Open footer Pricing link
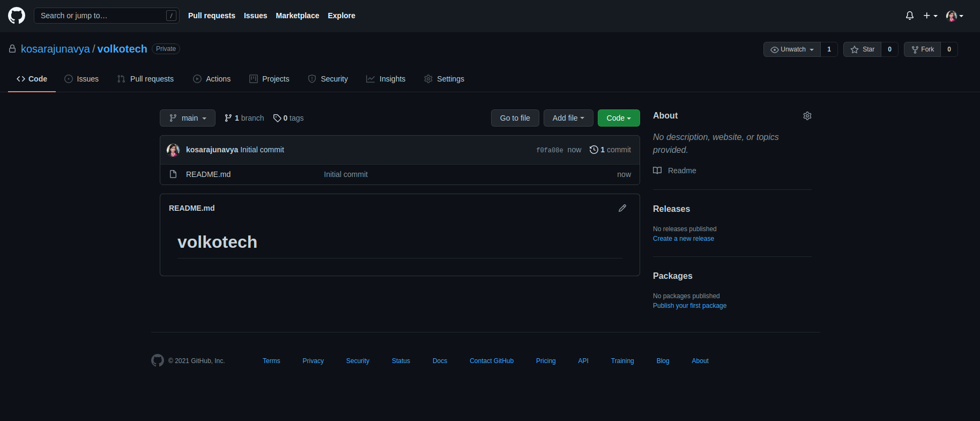Viewport: 980px width, 421px height. coord(546,361)
